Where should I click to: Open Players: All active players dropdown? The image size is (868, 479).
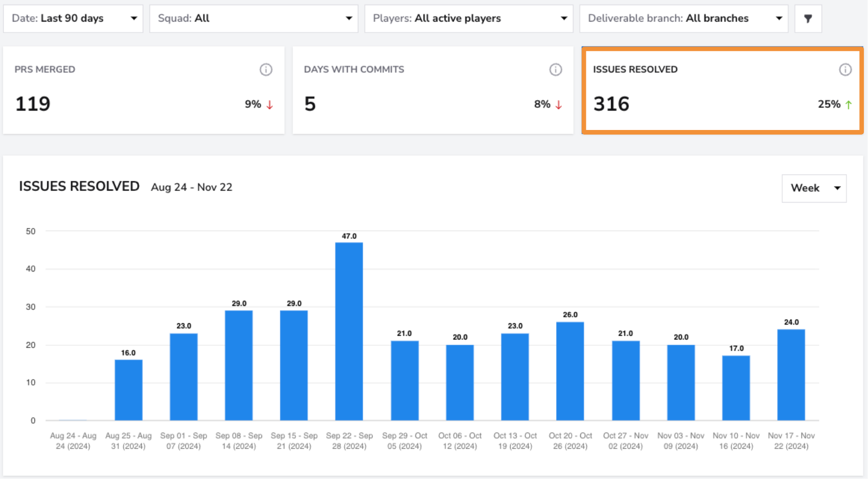tap(469, 18)
